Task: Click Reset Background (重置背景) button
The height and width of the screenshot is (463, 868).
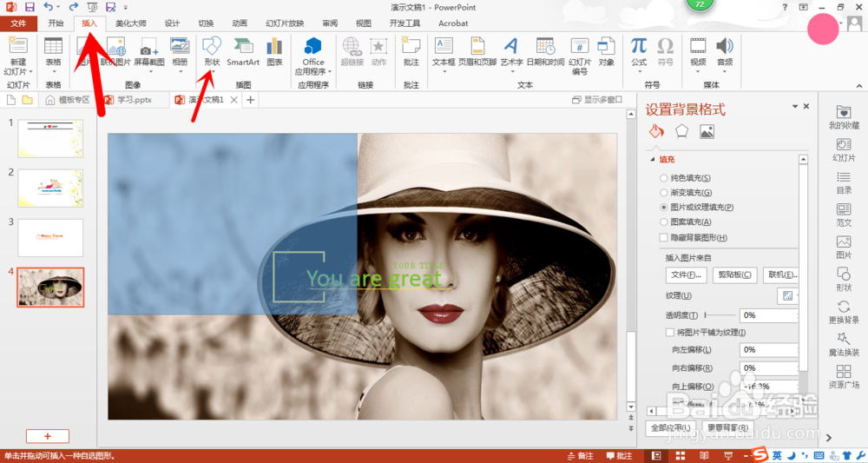Action: pyautogui.click(x=728, y=427)
